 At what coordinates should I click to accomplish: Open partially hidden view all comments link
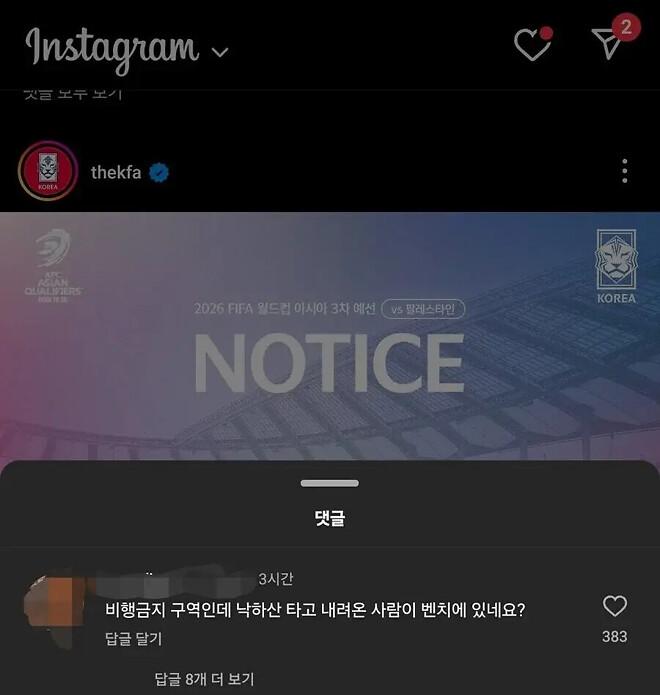click(x=73, y=95)
